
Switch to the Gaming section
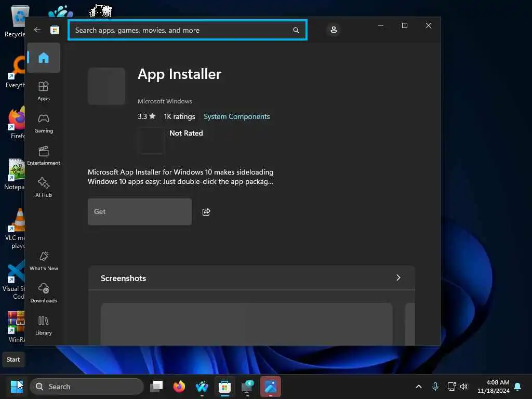point(44,123)
